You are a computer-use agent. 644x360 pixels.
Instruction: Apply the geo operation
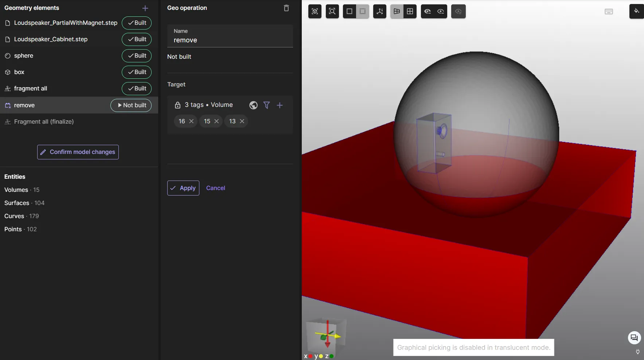[x=183, y=188]
